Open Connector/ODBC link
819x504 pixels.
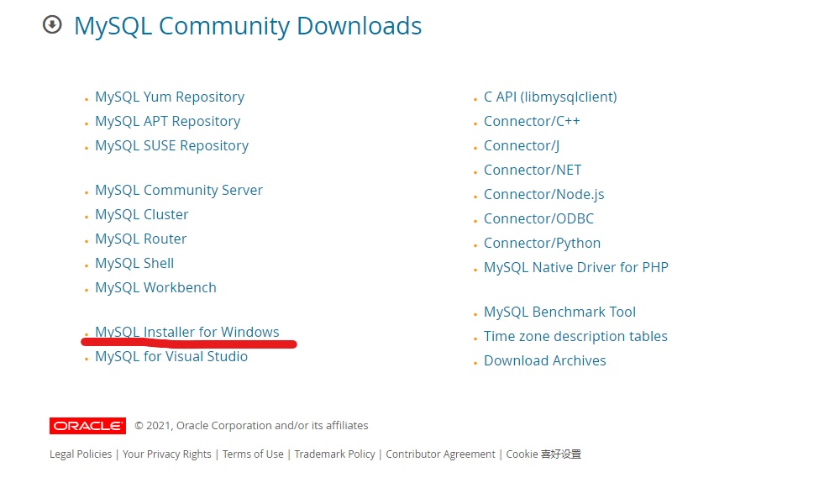click(x=538, y=218)
